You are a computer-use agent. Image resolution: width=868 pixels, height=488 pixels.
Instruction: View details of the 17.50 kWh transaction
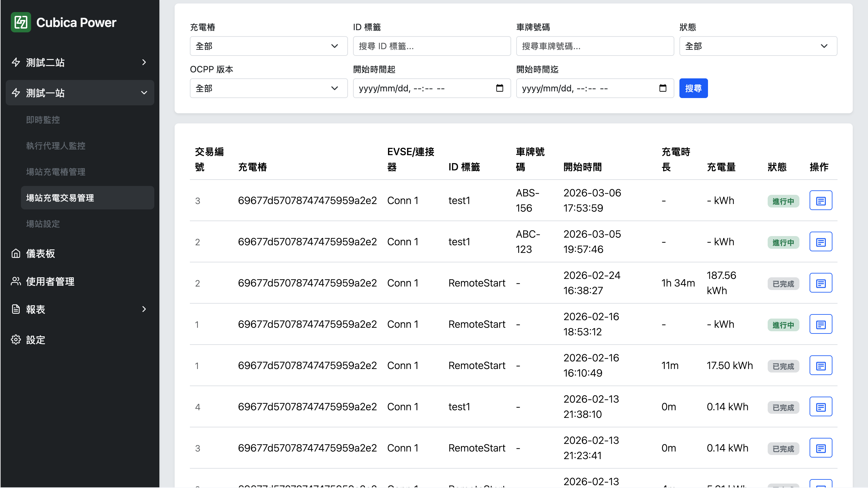click(820, 366)
